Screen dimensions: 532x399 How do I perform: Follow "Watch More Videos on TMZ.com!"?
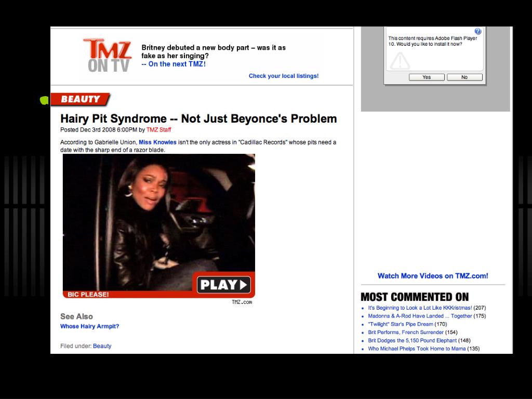click(x=433, y=276)
